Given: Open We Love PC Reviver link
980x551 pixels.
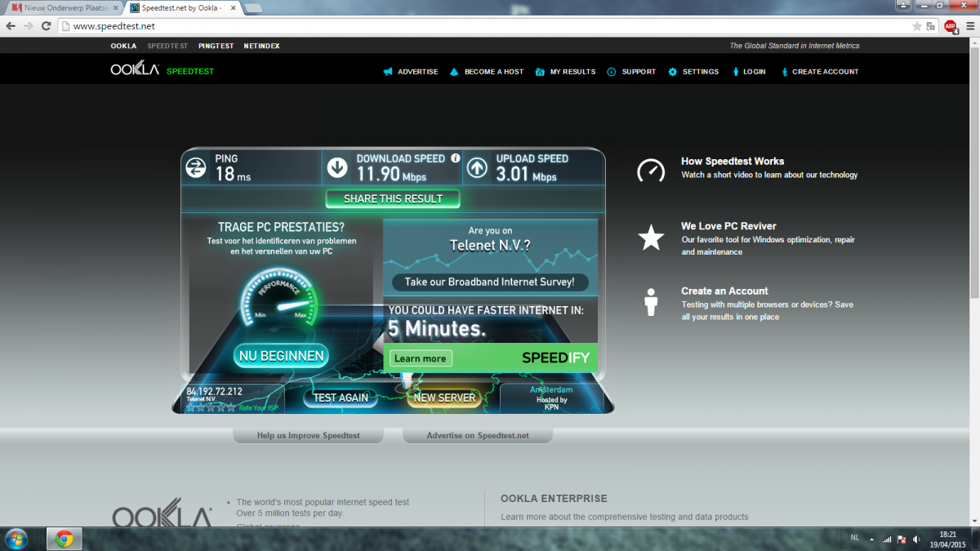Looking at the screenshot, I should 728,226.
